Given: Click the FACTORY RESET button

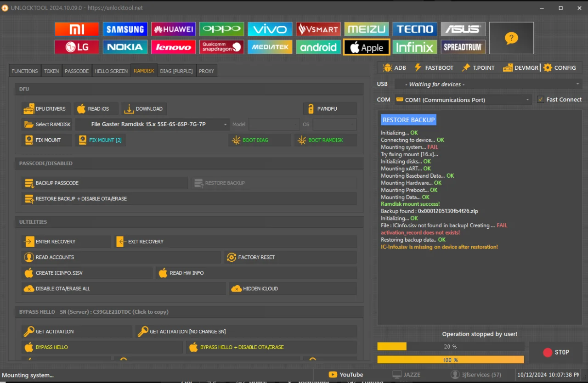Looking at the screenshot, I should [290, 257].
